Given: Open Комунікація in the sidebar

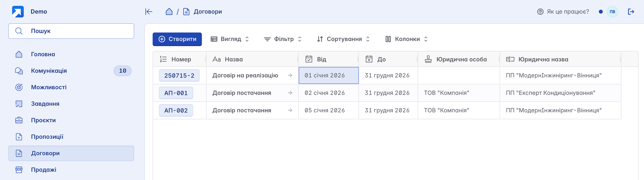Looking at the screenshot, I should pos(71,71).
